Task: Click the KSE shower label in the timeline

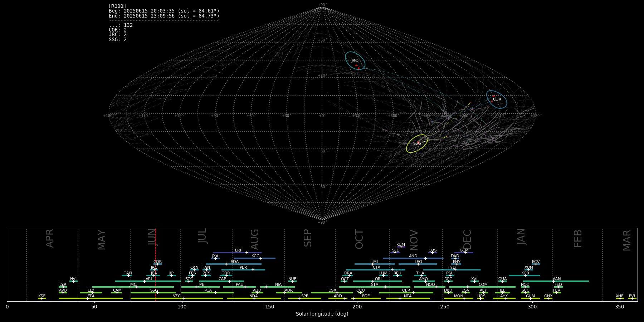Action: 42,296
